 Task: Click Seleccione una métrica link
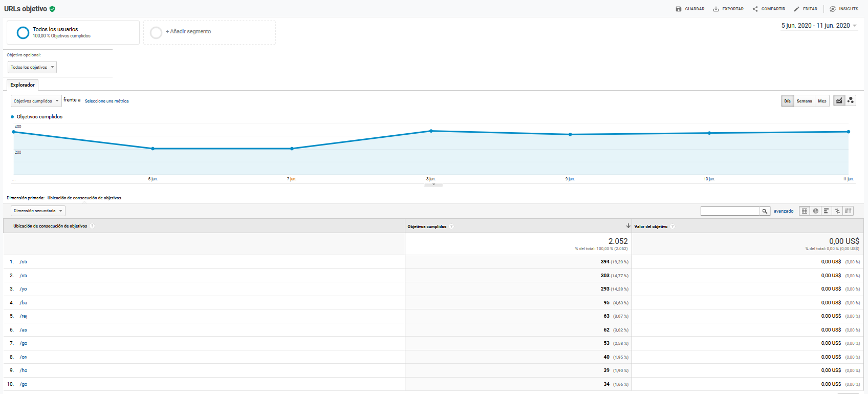[106, 101]
